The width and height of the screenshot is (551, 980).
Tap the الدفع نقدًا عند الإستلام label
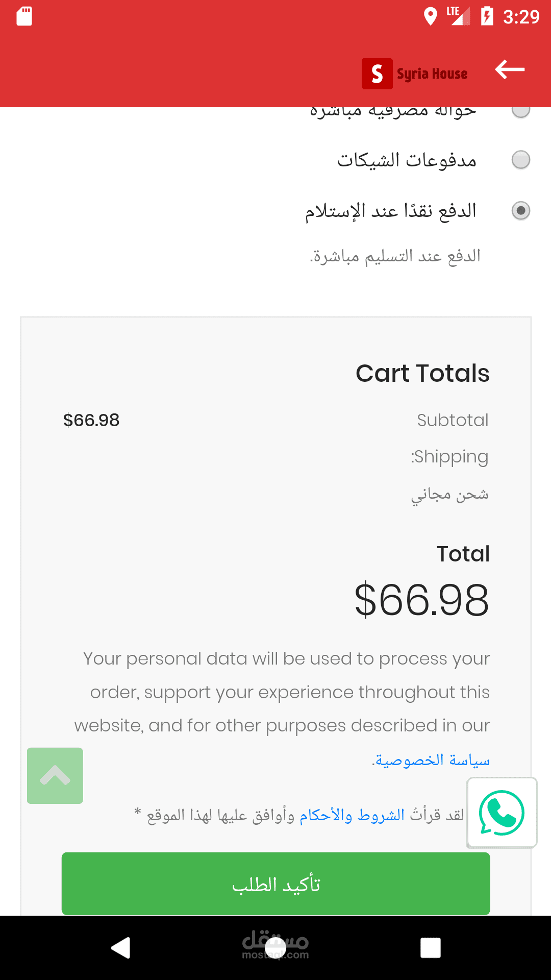point(391,211)
